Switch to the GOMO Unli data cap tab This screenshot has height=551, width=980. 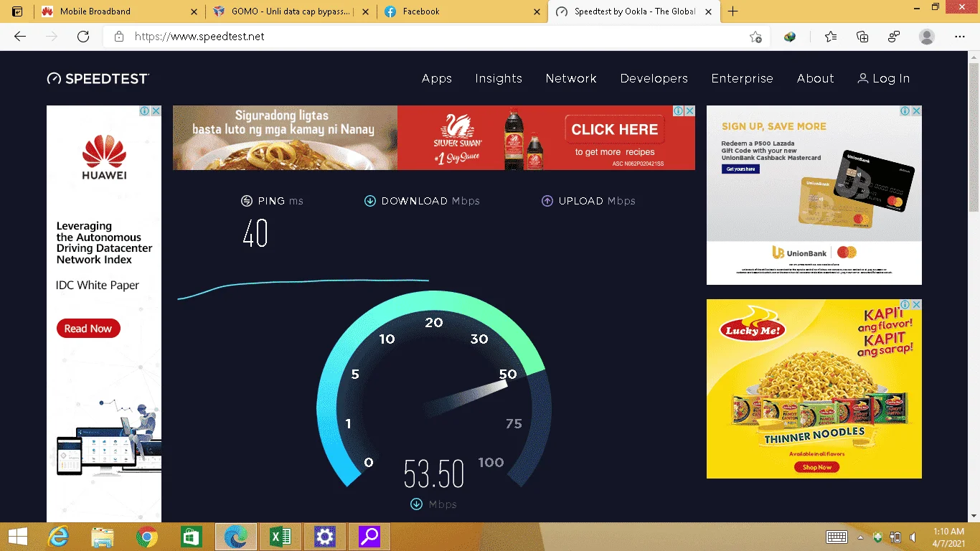(x=291, y=11)
